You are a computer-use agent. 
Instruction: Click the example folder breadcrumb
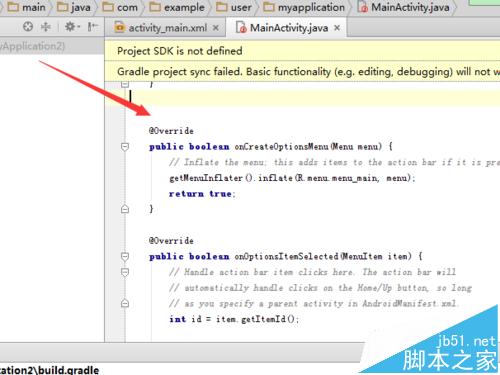point(177,7)
